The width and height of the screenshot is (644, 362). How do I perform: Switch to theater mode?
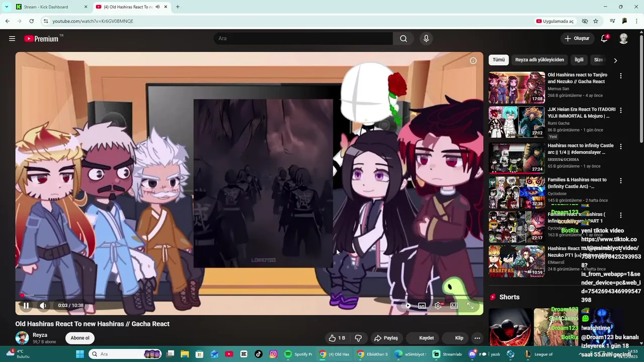454,305
